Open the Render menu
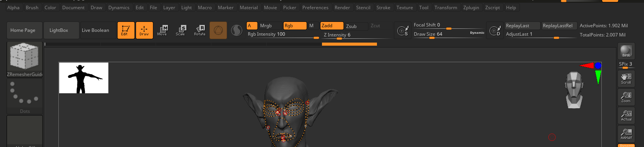The height and width of the screenshot is (147, 644). (x=342, y=7)
